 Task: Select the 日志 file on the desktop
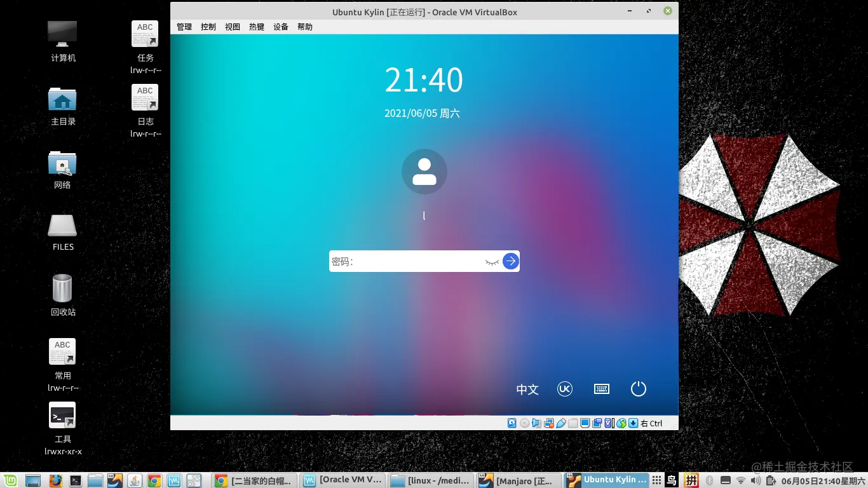tap(146, 111)
